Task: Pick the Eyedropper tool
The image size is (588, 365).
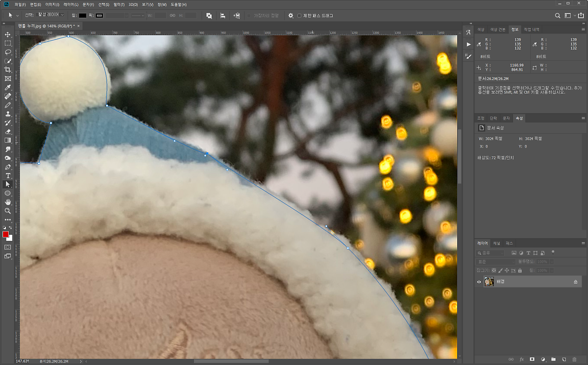Action: 8,88
